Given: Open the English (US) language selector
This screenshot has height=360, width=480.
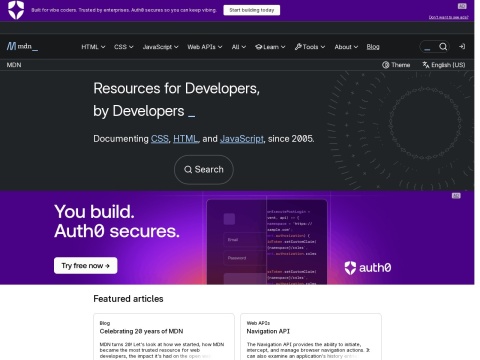Looking at the screenshot, I should pos(444,65).
